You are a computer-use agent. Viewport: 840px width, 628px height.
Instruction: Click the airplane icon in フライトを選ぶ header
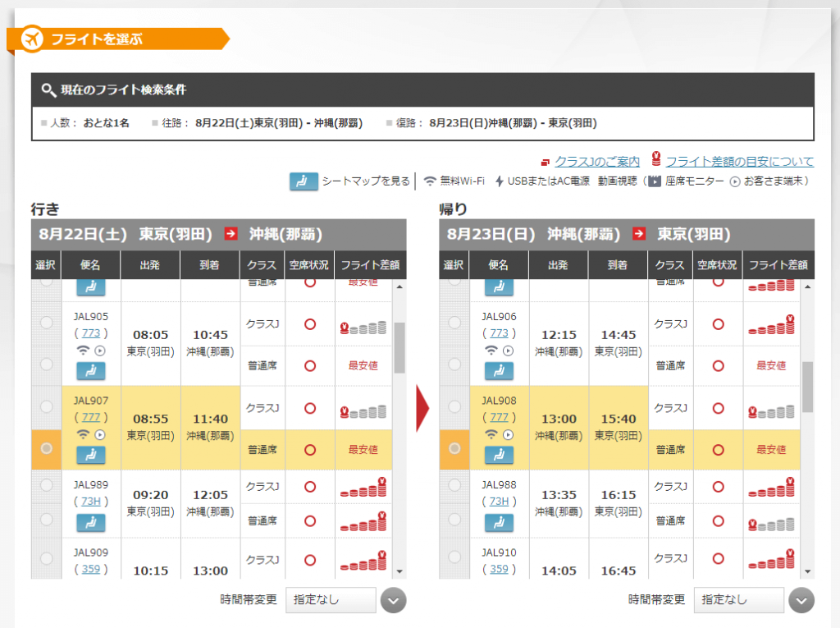coord(32,39)
